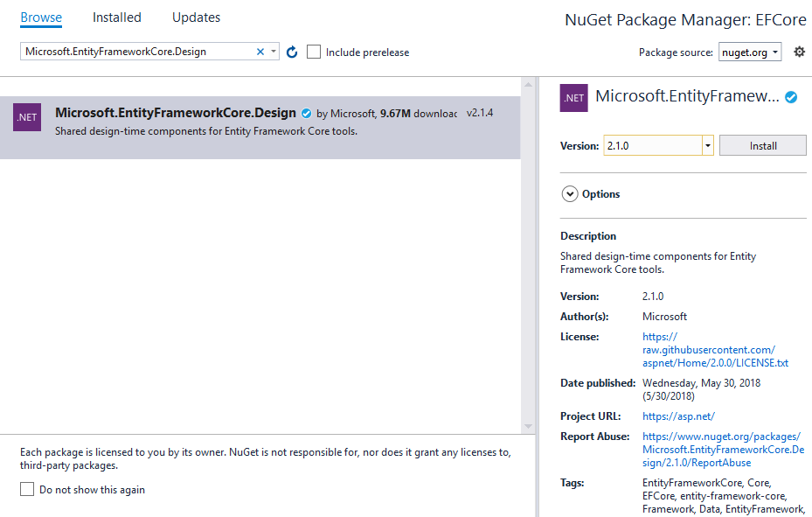
Task: Click the Description heading
Action: coord(588,235)
